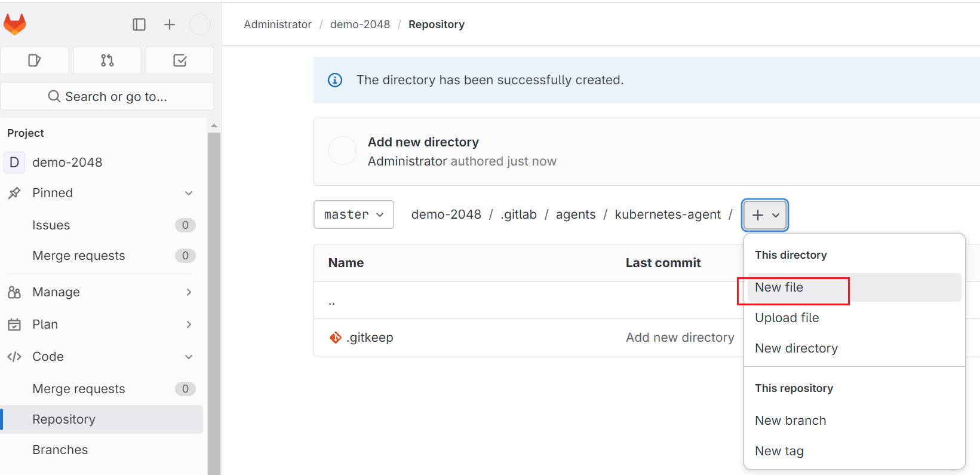Open the .gitkeep file
This screenshot has height=475, width=980.
coord(370,338)
